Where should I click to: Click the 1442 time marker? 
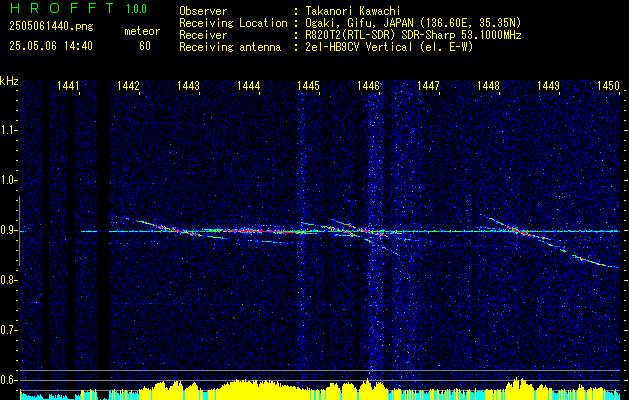pyautogui.click(x=128, y=85)
